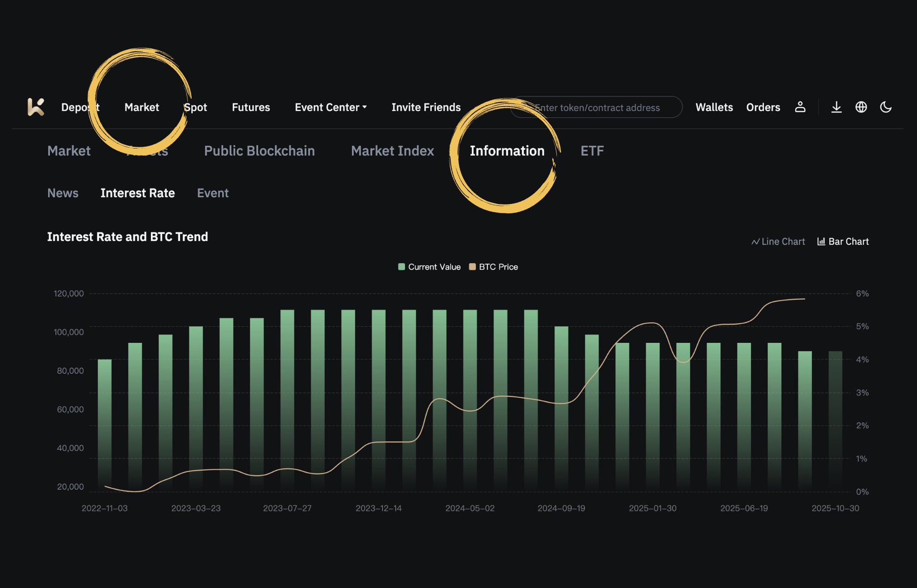This screenshot has height=588, width=917.
Task: Select the Information tab
Action: [x=507, y=151]
